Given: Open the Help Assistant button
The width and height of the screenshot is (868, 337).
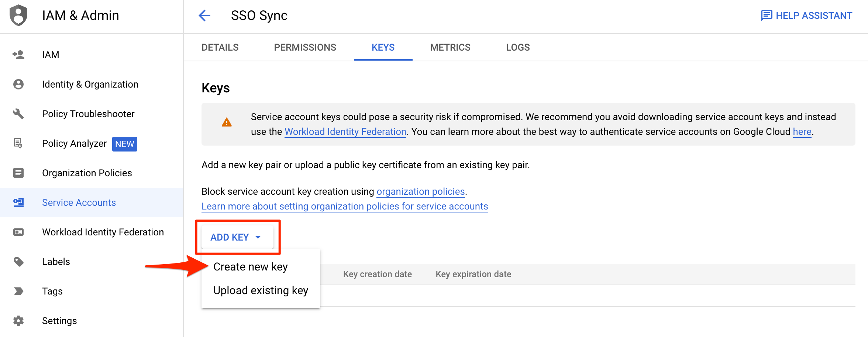Looking at the screenshot, I should (807, 16).
